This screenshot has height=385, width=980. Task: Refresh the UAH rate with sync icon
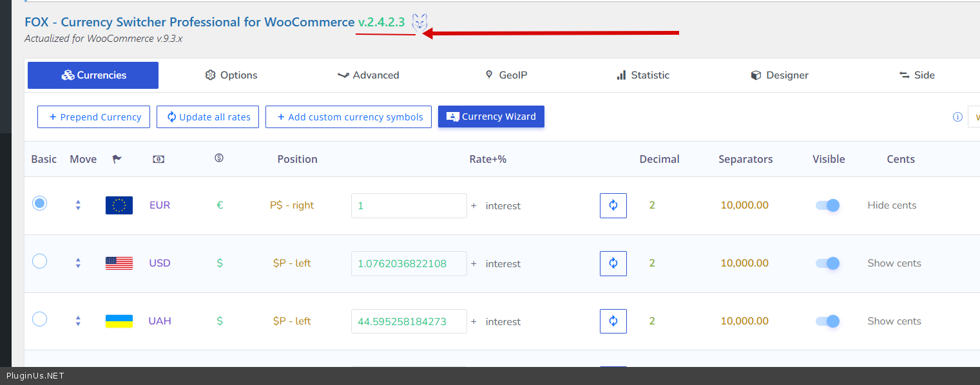[x=613, y=321]
